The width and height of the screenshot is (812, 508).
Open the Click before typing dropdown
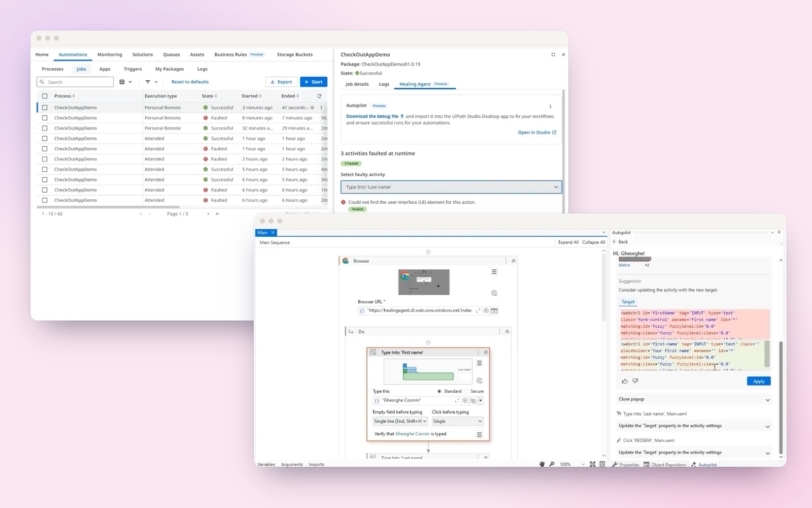pyautogui.click(x=457, y=421)
